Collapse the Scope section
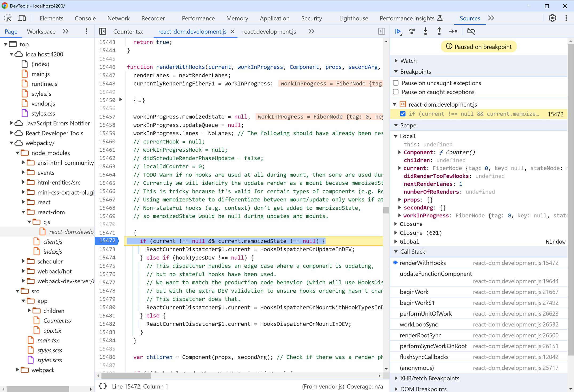Image resolution: width=574 pixels, height=392 pixels. (396, 125)
